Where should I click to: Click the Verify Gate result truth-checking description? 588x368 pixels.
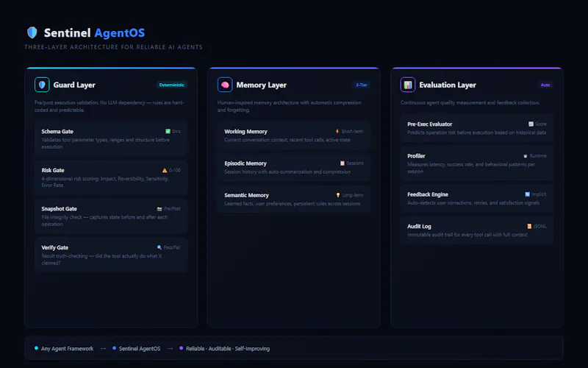coord(101,260)
